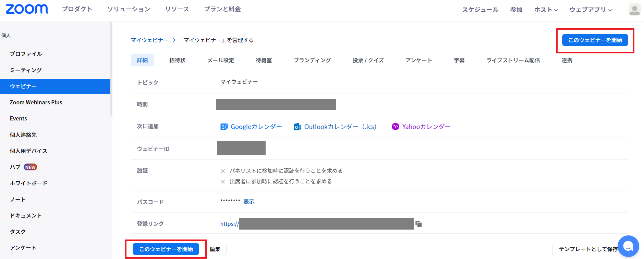Open ミーティング in the sidebar
Image resolution: width=644 pixels, height=259 pixels.
(x=26, y=70)
